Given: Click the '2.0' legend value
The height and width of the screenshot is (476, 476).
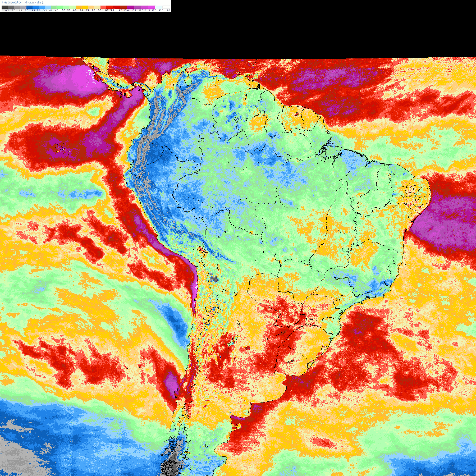Looking at the screenshot, I should [26, 10].
